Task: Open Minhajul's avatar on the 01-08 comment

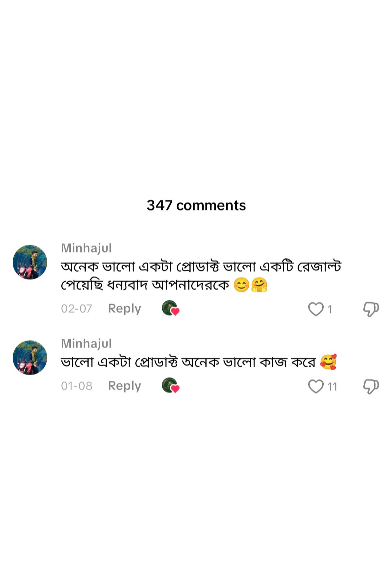Action: [x=30, y=358]
